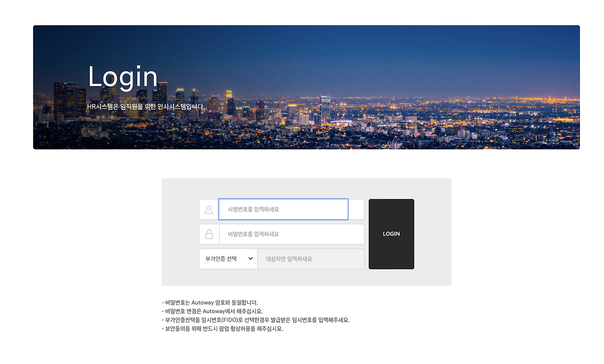604x364 pixels.
Task: Click the city skyline banner image
Action: click(306, 87)
